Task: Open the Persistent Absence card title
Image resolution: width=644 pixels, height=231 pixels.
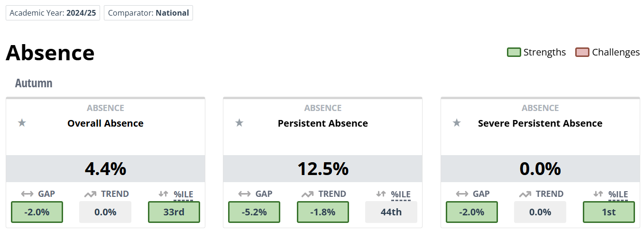Action: point(323,123)
